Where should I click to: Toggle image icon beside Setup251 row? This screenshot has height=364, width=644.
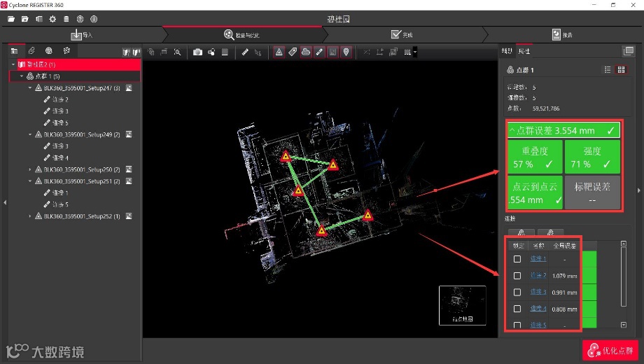pyautogui.click(x=129, y=181)
